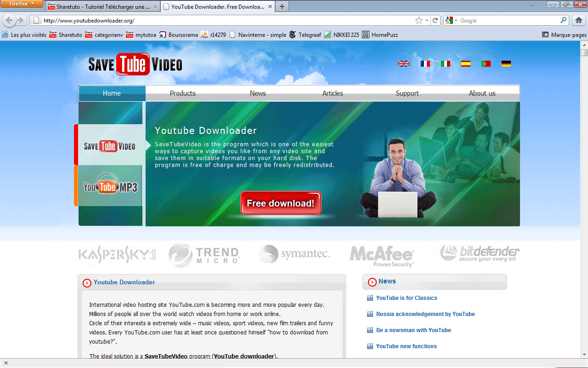The height and width of the screenshot is (368, 588).
Task: Select the French flag language icon
Action: pyautogui.click(x=425, y=64)
